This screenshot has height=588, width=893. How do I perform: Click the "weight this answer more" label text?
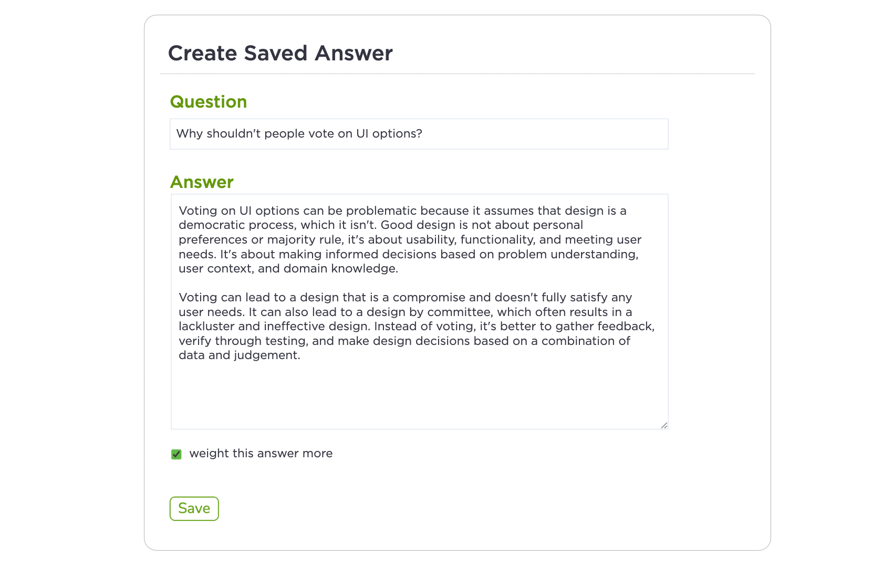pos(261,454)
